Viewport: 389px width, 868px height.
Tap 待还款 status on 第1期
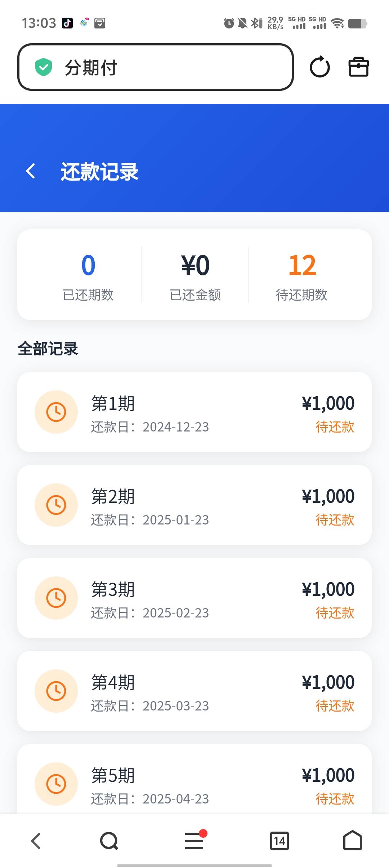coord(335,427)
